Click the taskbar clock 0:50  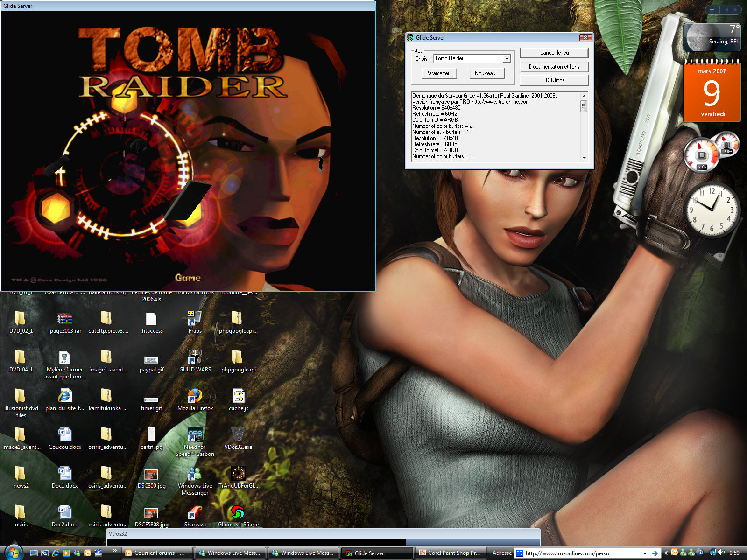tap(734, 553)
